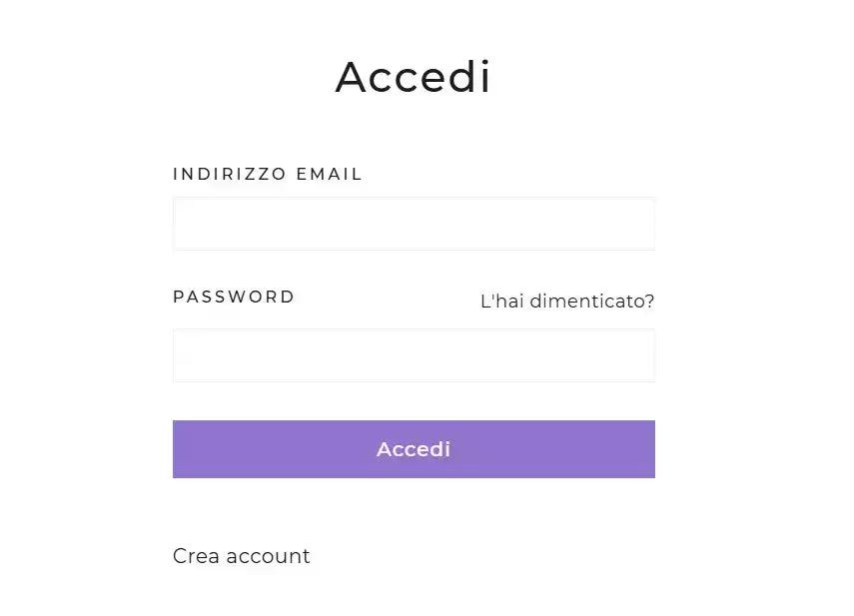Screen dimensions: 854x616
Task: Place cursor in the first form field
Action: [x=414, y=224]
